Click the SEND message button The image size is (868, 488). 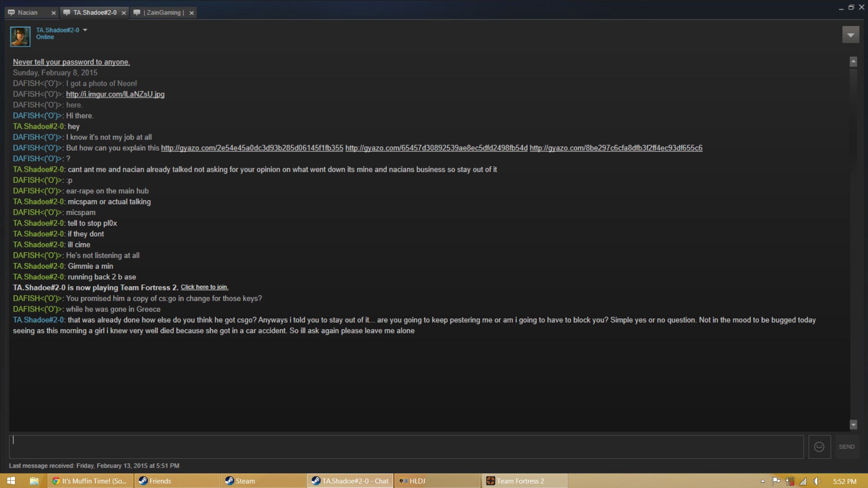click(847, 447)
